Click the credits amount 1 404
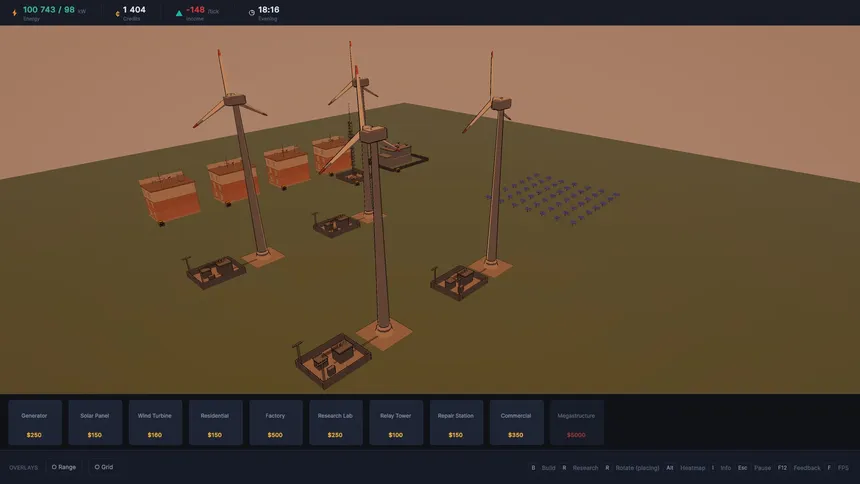This screenshot has height=484, width=860. tap(134, 10)
